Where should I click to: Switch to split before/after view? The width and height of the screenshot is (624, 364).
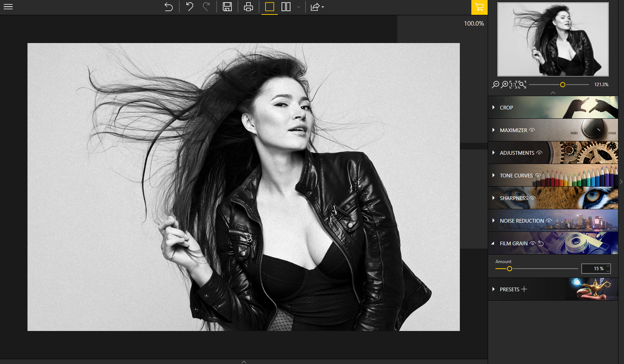[x=286, y=7]
